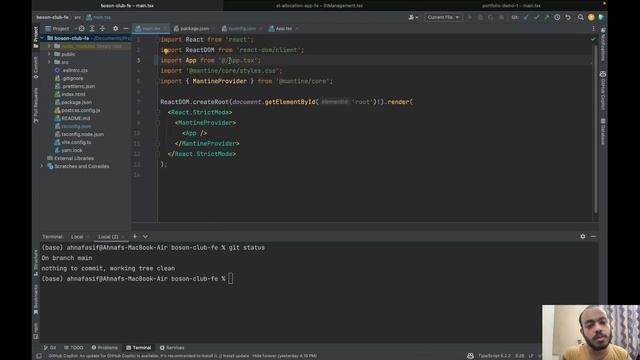Expand the src folder
The height and width of the screenshot is (360, 640).
(x=49, y=62)
